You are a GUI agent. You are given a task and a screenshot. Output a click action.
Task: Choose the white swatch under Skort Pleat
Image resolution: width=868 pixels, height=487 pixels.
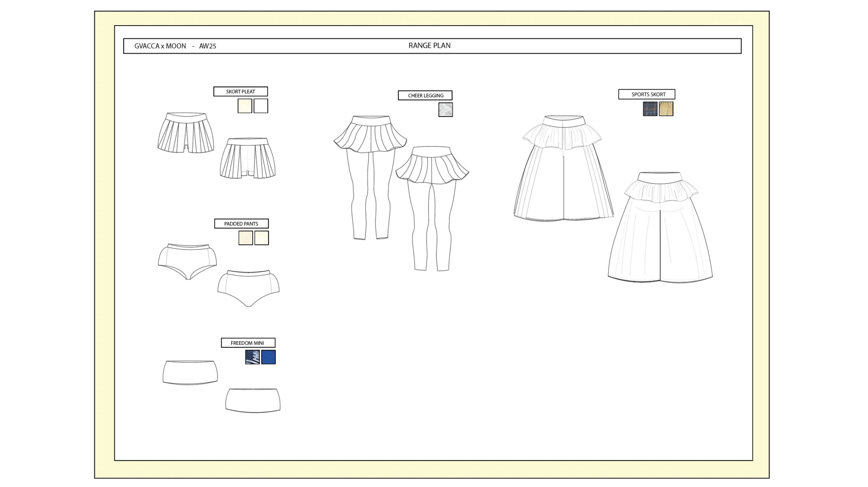[x=261, y=106]
